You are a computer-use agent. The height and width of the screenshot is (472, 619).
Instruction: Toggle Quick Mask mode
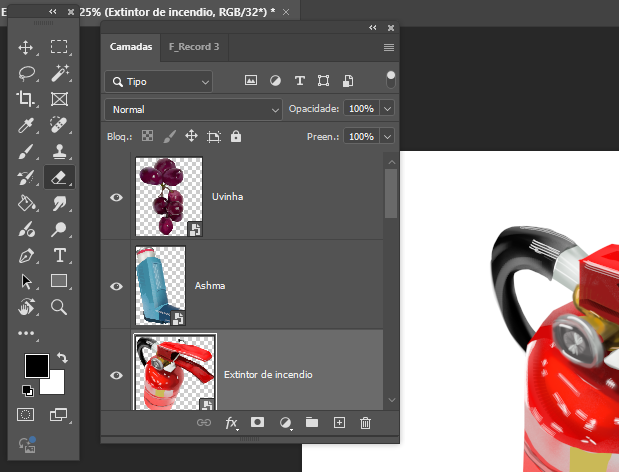tap(26, 415)
